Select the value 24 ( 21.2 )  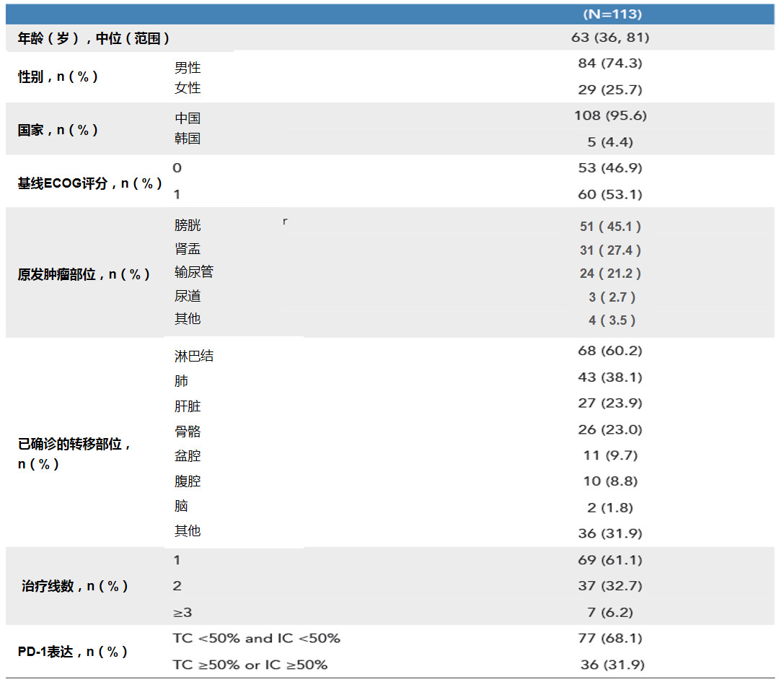610,274
